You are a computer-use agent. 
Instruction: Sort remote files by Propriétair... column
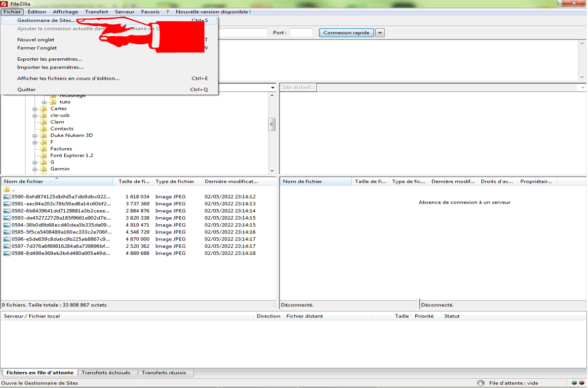(x=537, y=182)
